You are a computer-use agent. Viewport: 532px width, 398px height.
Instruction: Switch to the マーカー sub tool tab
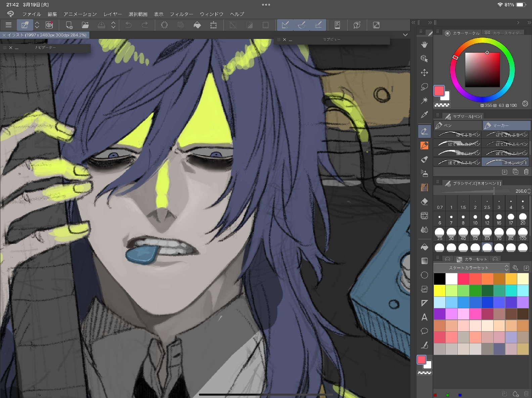(x=506, y=126)
